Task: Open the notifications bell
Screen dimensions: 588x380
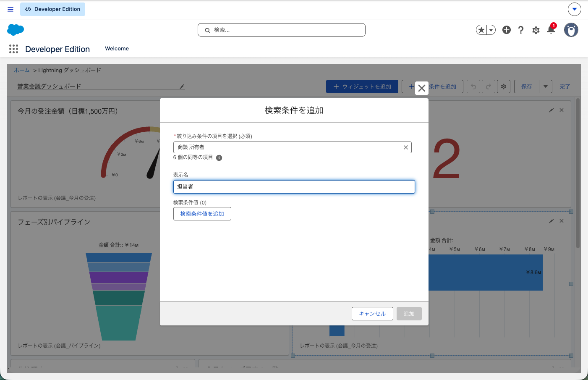Action: pyautogui.click(x=551, y=29)
